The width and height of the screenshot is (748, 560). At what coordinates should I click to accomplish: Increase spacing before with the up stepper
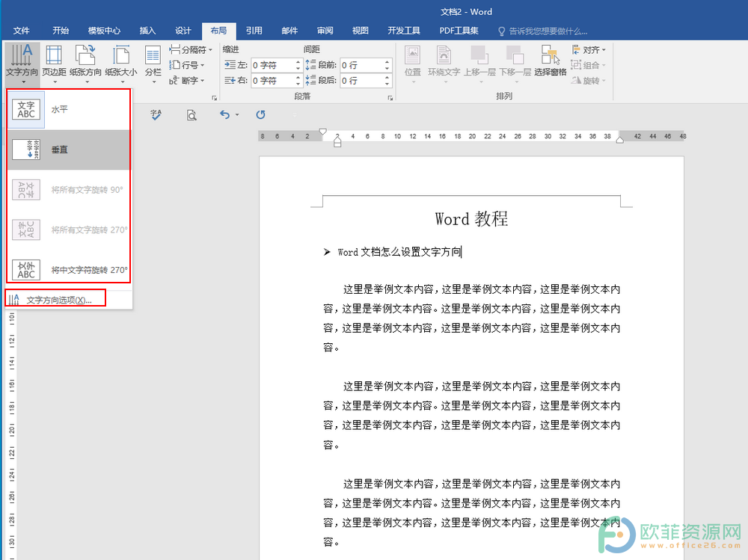[387, 61]
